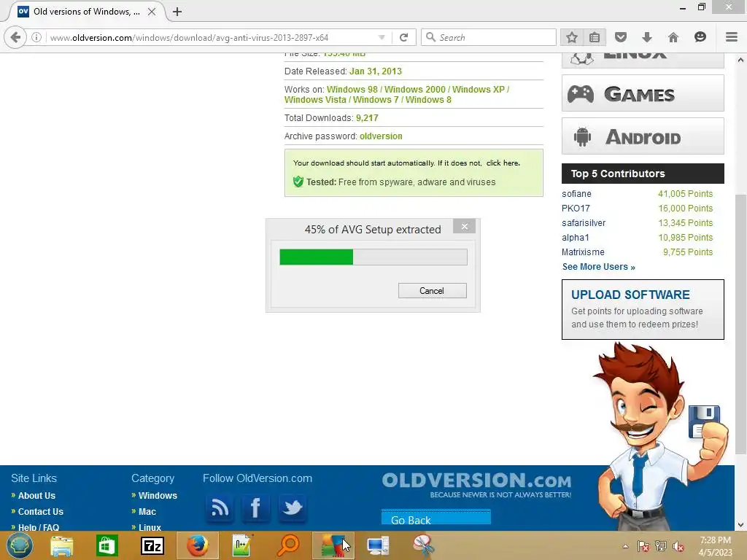This screenshot has width=747, height=560.
Task: Open 7-Zip from the taskbar
Action: pos(152,545)
